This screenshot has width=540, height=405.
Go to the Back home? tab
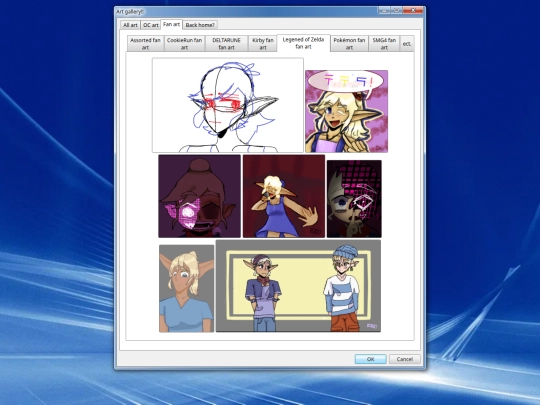coord(200,25)
